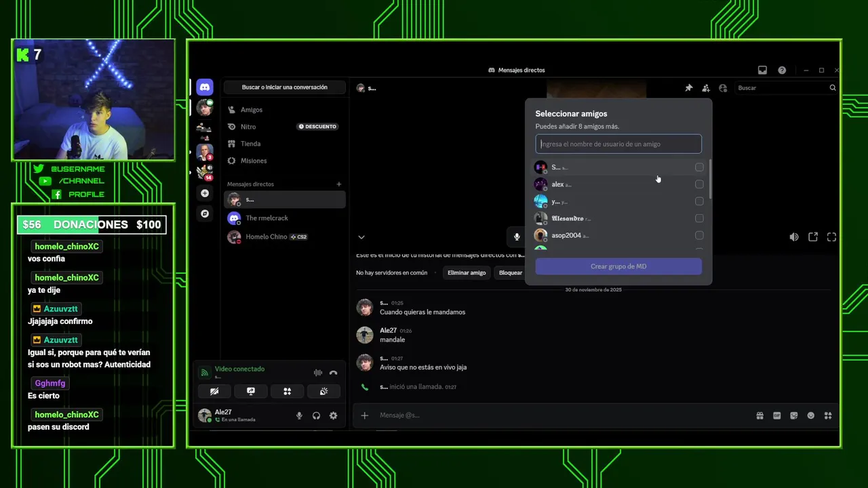The width and height of the screenshot is (868, 488).
Task: Tick checkbox for first friend S...
Action: tap(699, 167)
